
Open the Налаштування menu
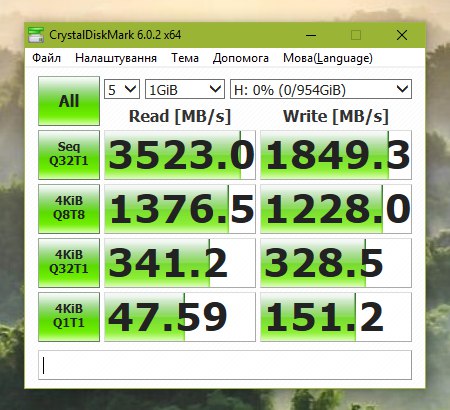[x=116, y=58]
